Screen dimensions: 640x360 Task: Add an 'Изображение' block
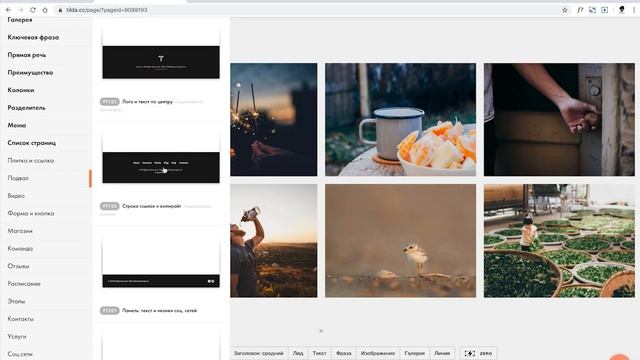point(378,353)
